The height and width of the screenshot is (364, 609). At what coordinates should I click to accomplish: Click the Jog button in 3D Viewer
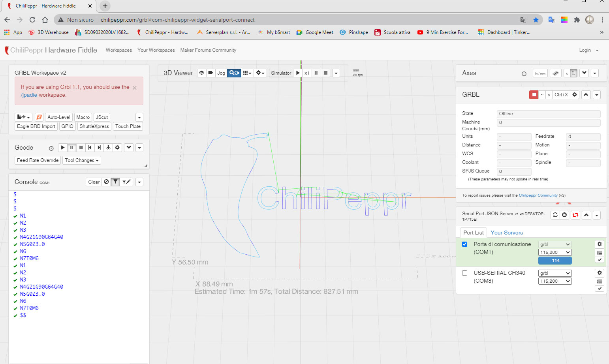tap(221, 73)
